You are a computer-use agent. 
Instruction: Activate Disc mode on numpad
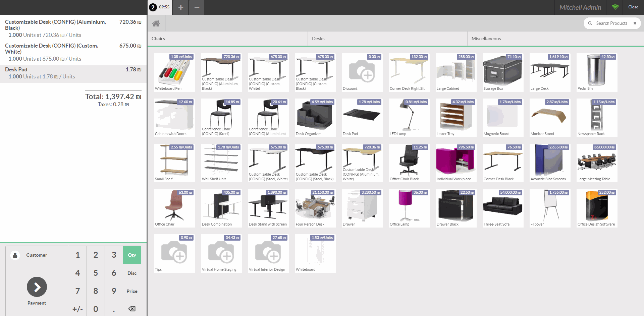coord(132,273)
